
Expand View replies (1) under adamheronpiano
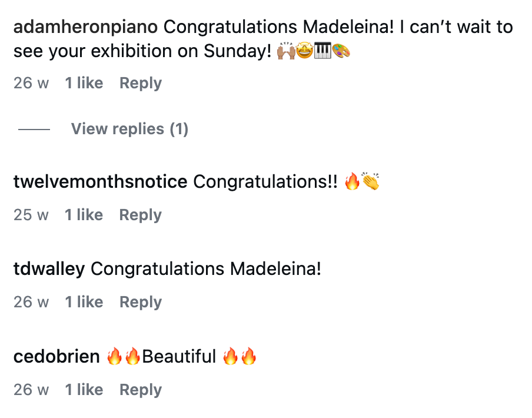[x=129, y=129]
